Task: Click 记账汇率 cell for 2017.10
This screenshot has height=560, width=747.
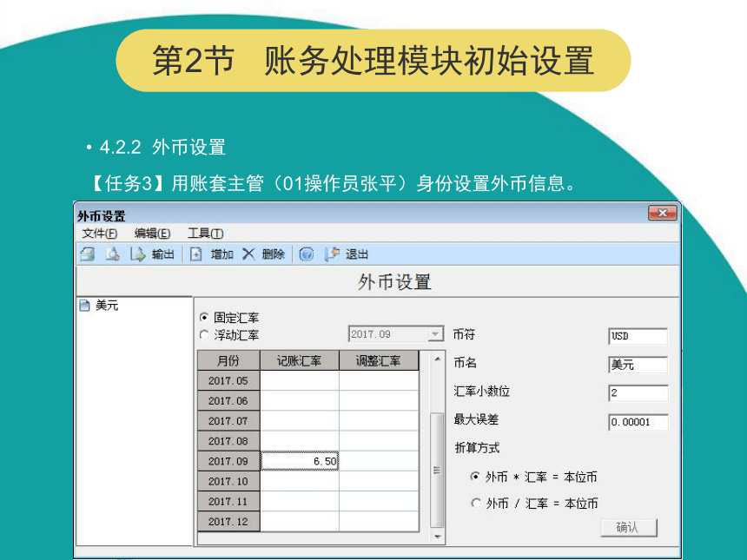Action: [x=300, y=481]
